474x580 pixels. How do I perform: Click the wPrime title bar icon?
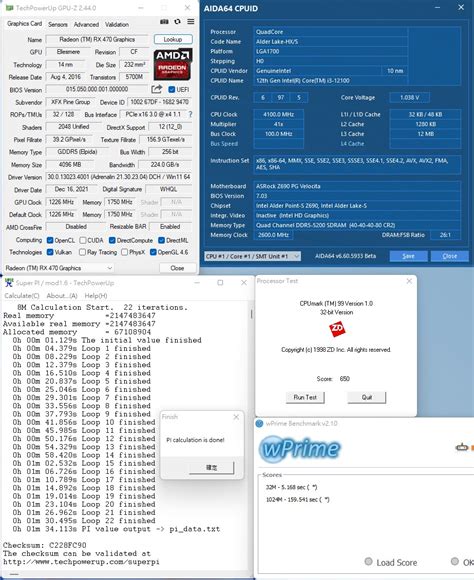click(x=259, y=424)
